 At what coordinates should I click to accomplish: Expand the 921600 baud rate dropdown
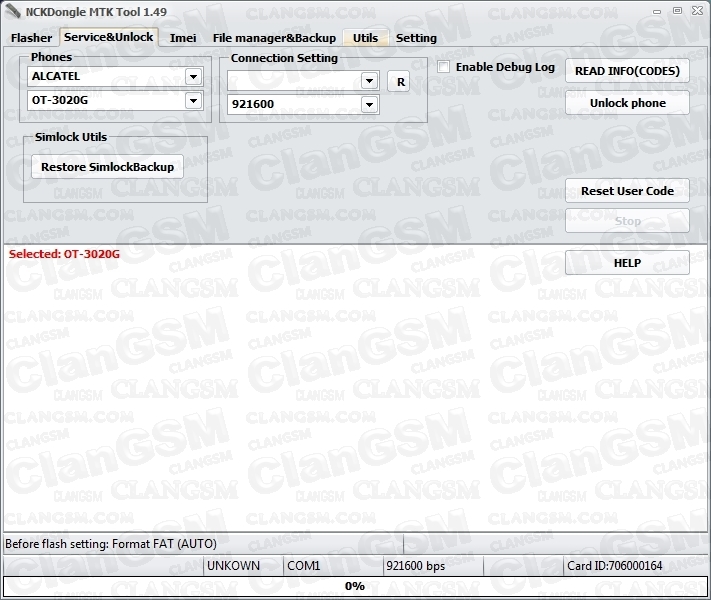(x=370, y=105)
